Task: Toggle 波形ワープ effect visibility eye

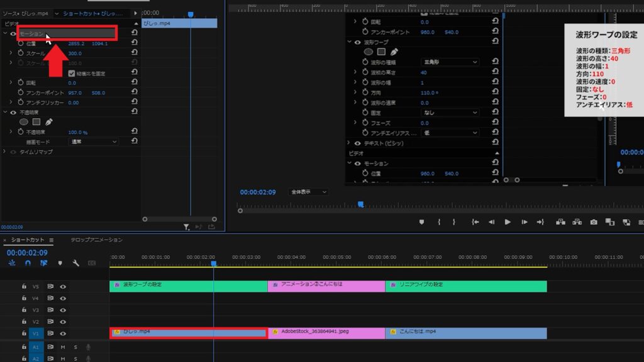Action: pyautogui.click(x=357, y=42)
